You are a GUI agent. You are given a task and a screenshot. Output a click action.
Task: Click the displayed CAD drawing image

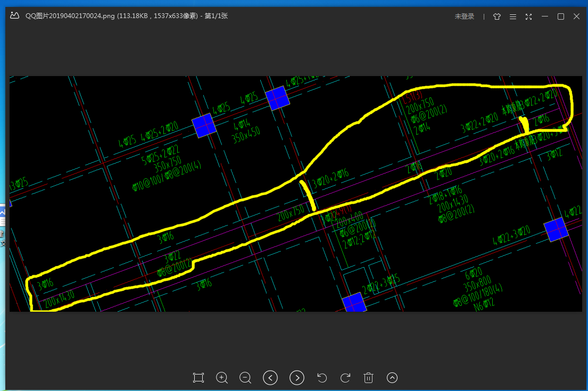pos(295,194)
